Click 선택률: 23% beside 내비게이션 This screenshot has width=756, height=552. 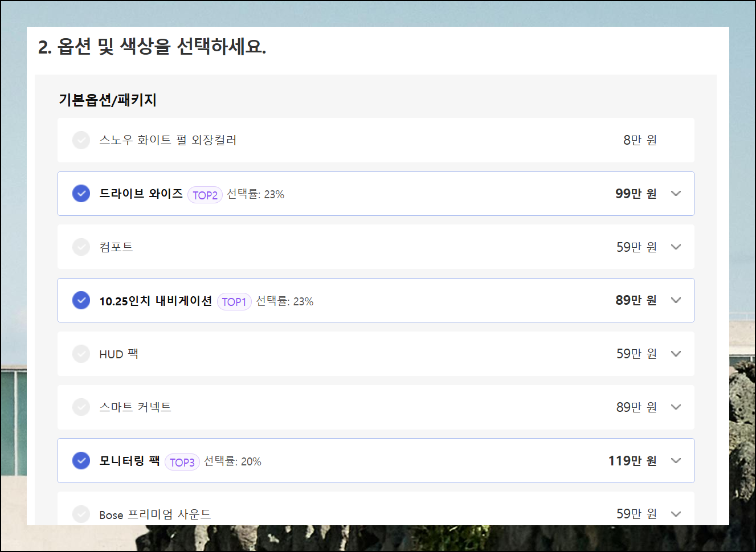coord(285,301)
